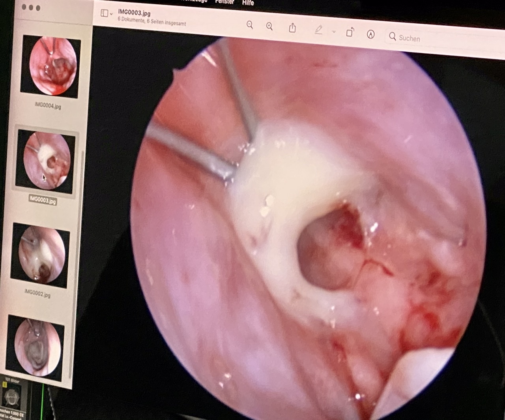The height and width of the screenshot is (420, 505).
Task: Click the IMG0004.jpg file name label
Action: pyautogui.click(x=48, y=105)
